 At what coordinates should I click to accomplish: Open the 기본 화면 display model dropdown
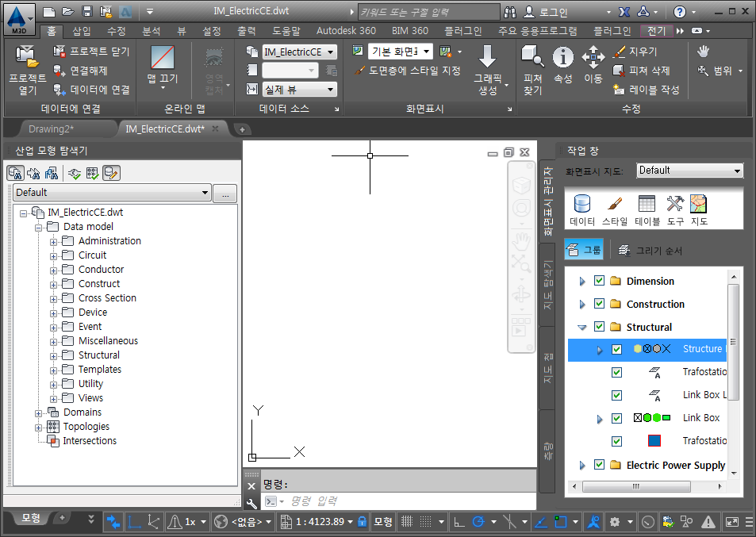point(400,52)
